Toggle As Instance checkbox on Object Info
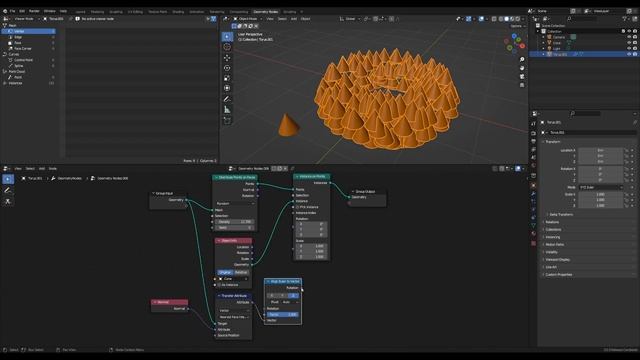The height and width of the screenshot is (360, 640). pos(219,285)
